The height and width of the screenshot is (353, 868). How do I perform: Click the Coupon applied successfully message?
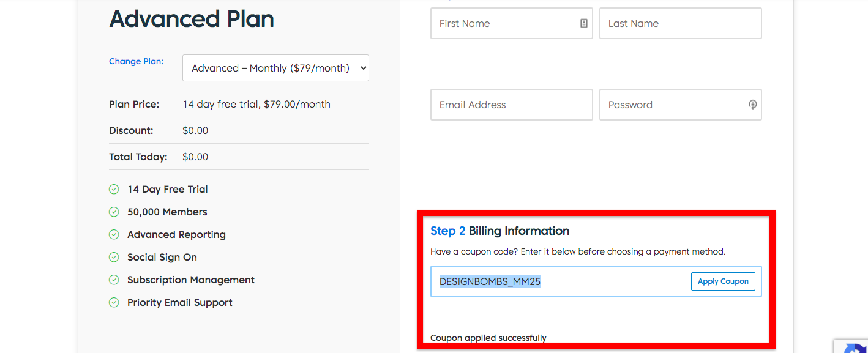click(x=488, y=338)
